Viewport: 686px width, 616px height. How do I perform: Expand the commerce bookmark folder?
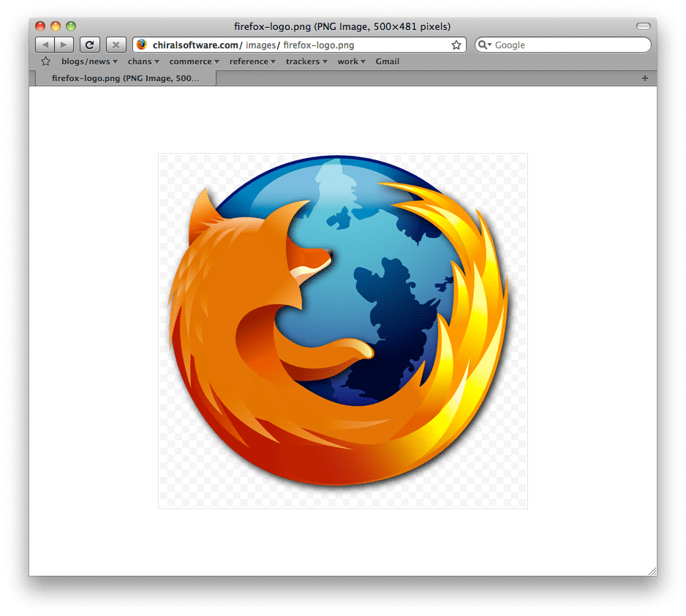pyautogui.click(x=195, y=61)
